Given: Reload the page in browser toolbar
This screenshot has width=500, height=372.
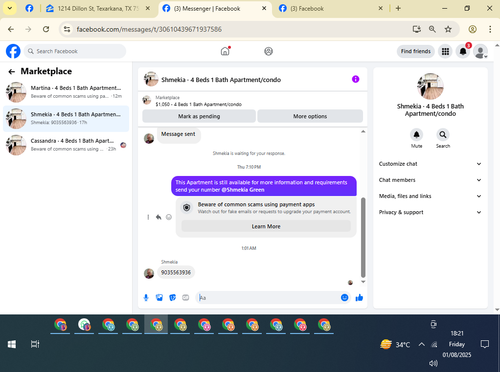Looking at the screenshot, I should (46, 29).
